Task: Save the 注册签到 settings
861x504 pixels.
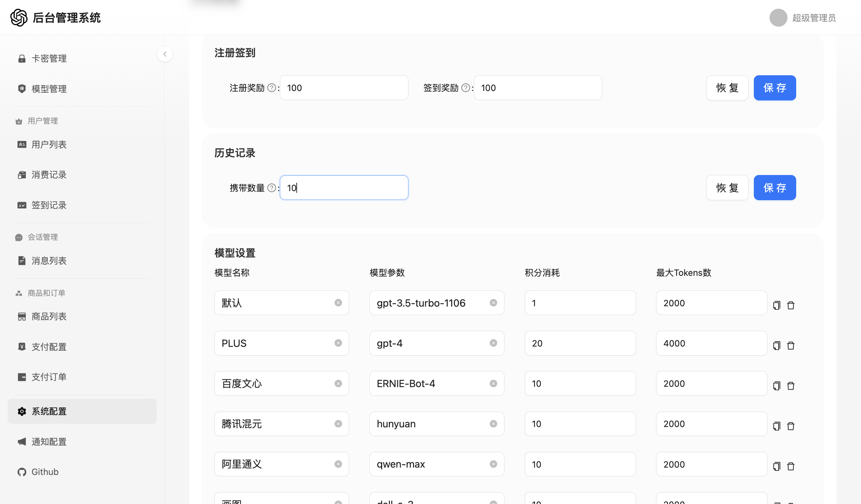Action: click(774, 88)
